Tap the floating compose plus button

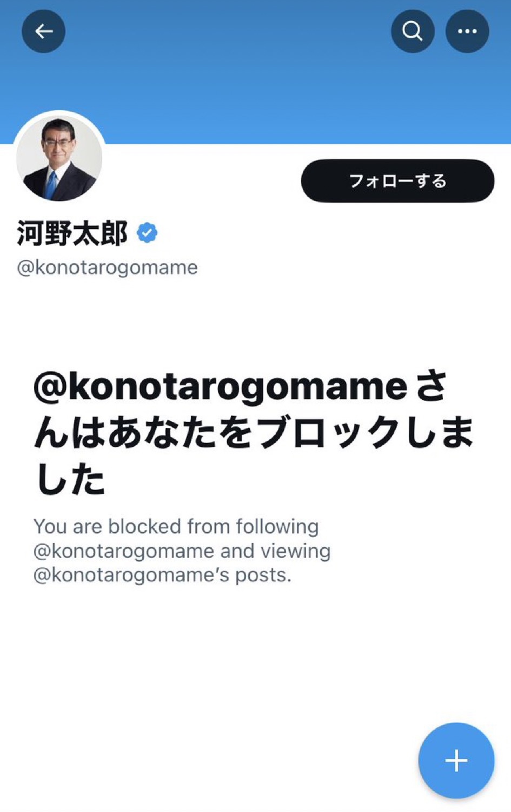point(456,761)
